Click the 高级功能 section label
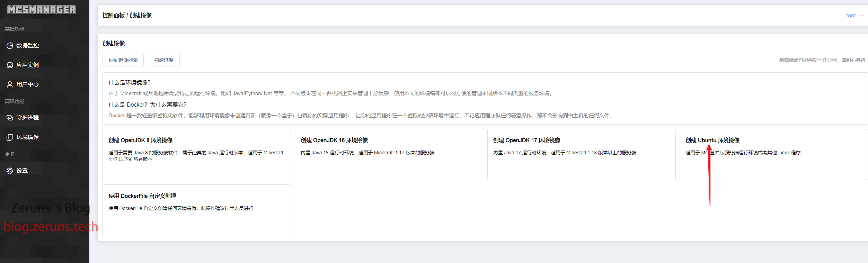Viewport: 868px width, 263px height. point(15,101)
